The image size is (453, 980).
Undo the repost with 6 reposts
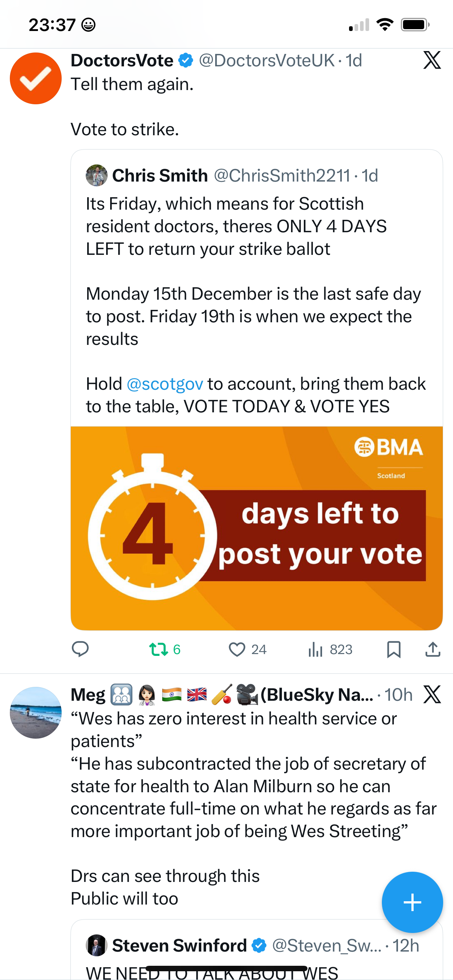point(159,649)
